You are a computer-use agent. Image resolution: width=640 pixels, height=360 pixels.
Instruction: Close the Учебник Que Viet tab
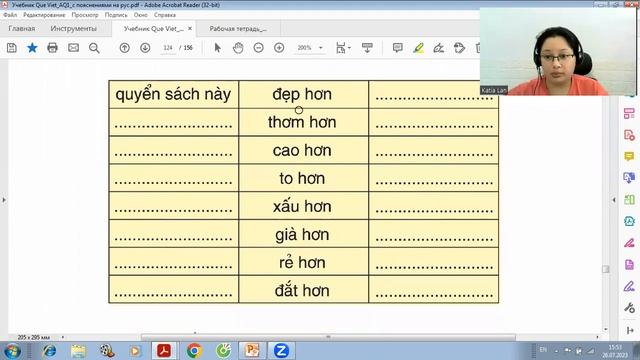tap(190, 29)
